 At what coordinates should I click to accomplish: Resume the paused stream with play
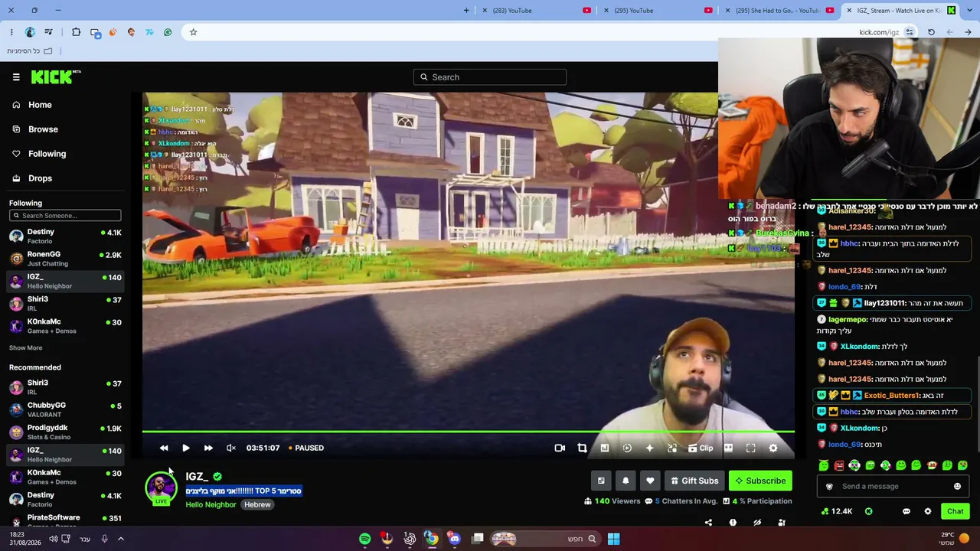185,448
